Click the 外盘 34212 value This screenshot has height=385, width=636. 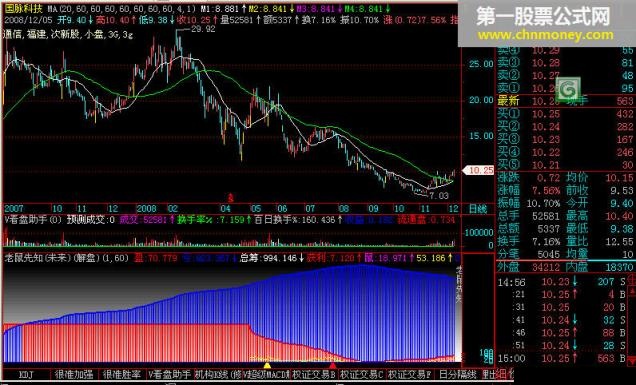tap(546, 267)
